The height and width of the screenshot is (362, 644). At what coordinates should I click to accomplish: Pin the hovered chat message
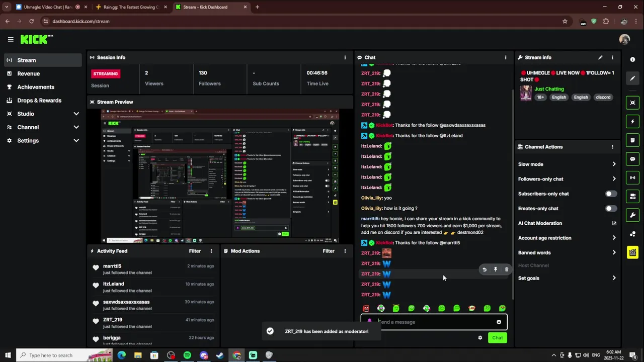pyautogui.click(x=496, y=269)
